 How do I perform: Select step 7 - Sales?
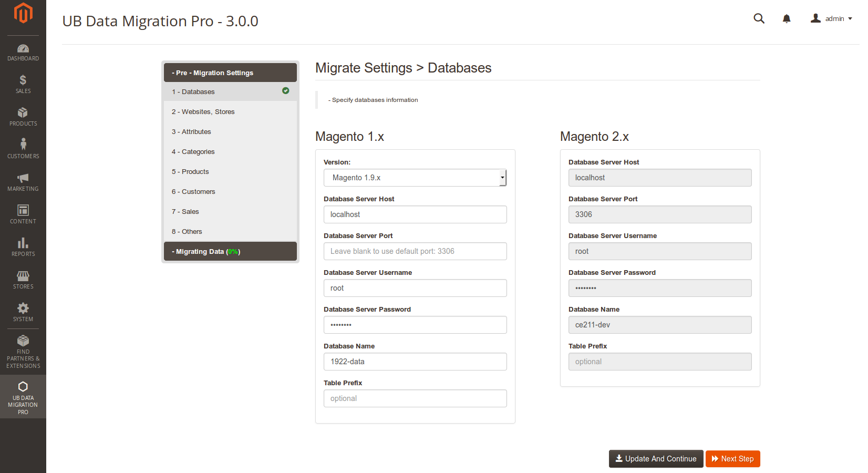pos(230,211)
